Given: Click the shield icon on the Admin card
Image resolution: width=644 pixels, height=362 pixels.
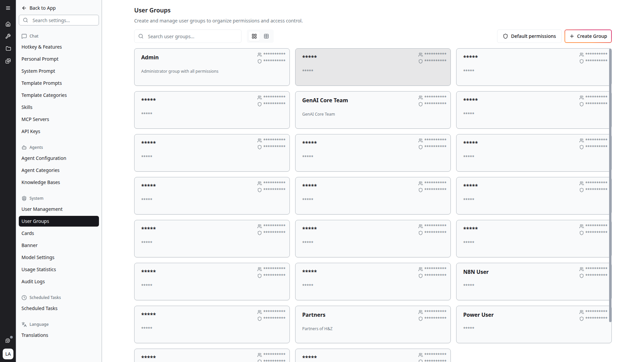Looking at the screenshot, I should [260, 61].
